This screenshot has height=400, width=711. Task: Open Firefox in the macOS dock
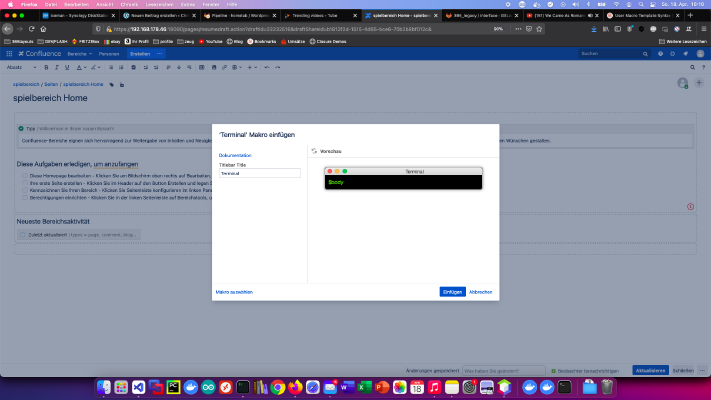pos(295,387)
